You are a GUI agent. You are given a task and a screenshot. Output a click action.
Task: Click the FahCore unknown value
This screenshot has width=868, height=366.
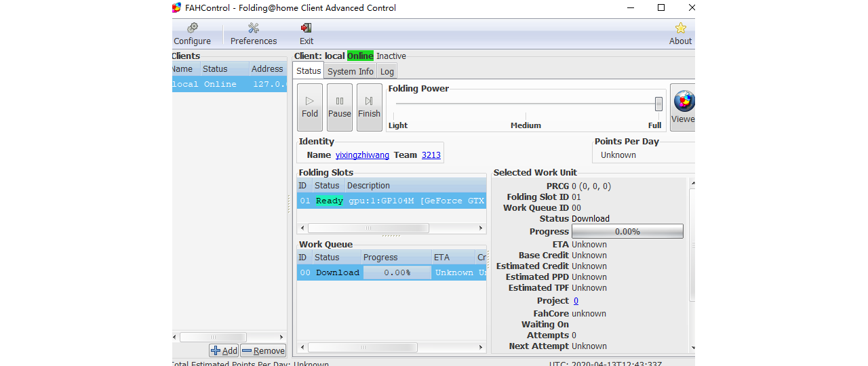589,314
